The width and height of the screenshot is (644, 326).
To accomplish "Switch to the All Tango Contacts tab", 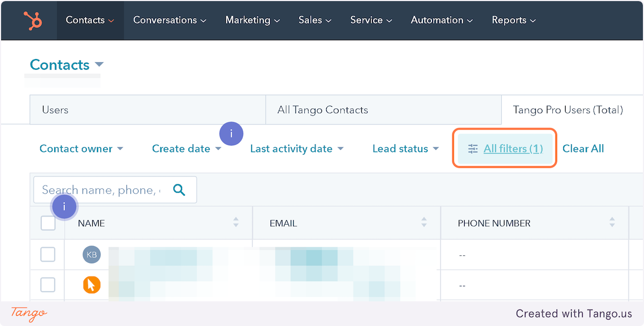I will 383,110.
